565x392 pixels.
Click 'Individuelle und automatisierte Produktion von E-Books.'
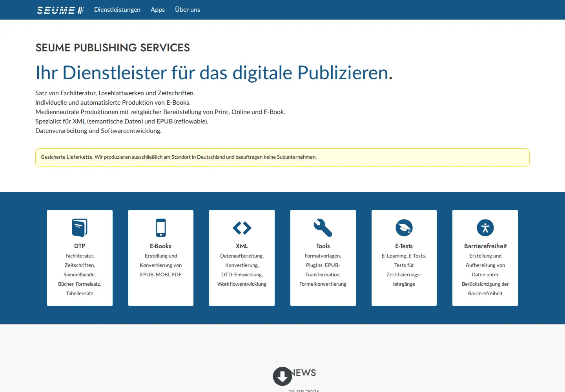(x=113, y=103)
